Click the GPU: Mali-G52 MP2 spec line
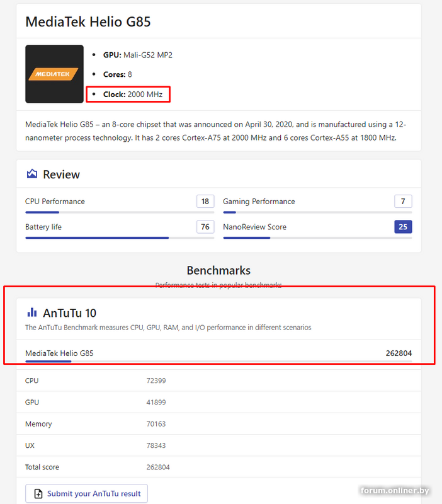Screen dimensions: 442x504 [x=138, y=55]
